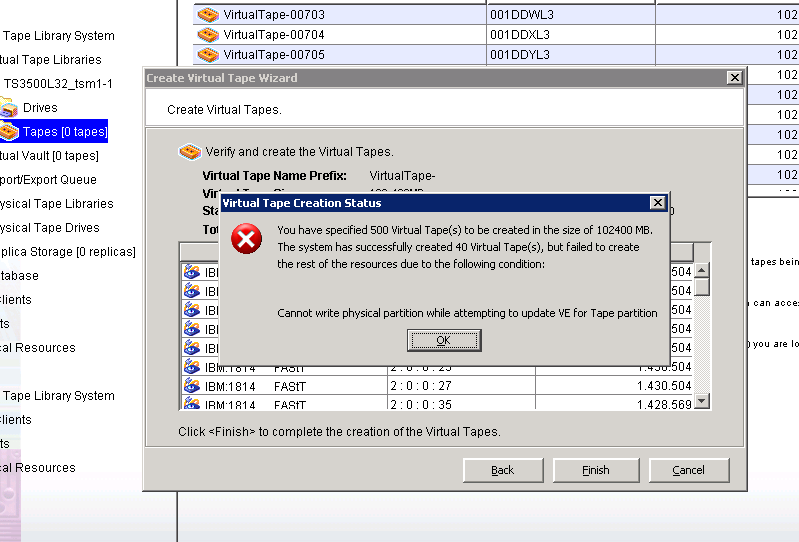799x542 pixels.
Task: Click the red error icon in status dialog
Action: 247,238
